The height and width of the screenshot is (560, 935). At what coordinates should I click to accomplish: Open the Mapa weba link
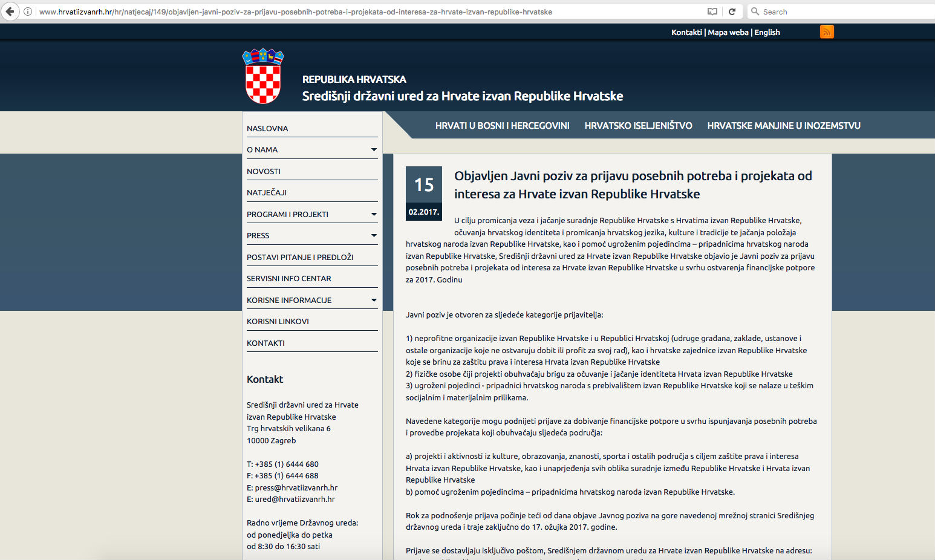point(728,33)
